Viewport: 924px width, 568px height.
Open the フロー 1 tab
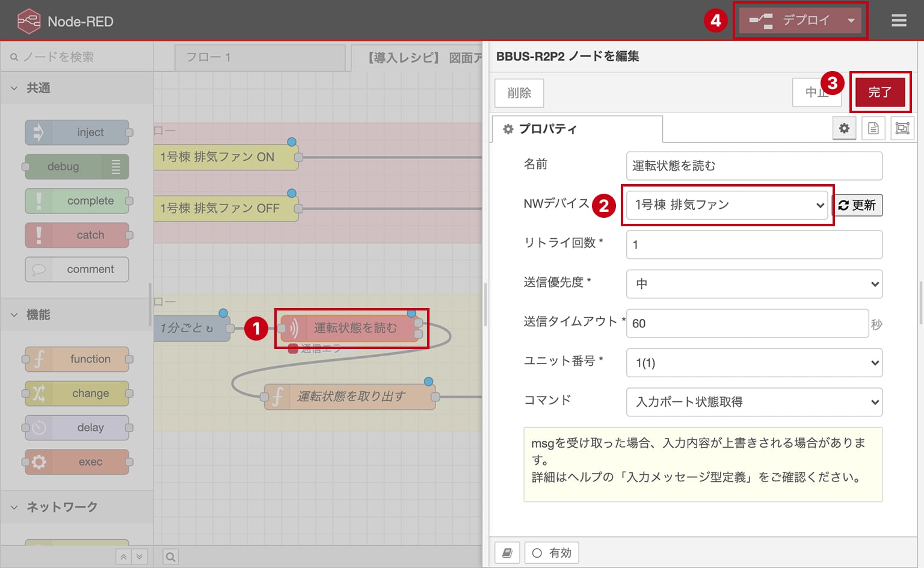[x=260, y=57]
